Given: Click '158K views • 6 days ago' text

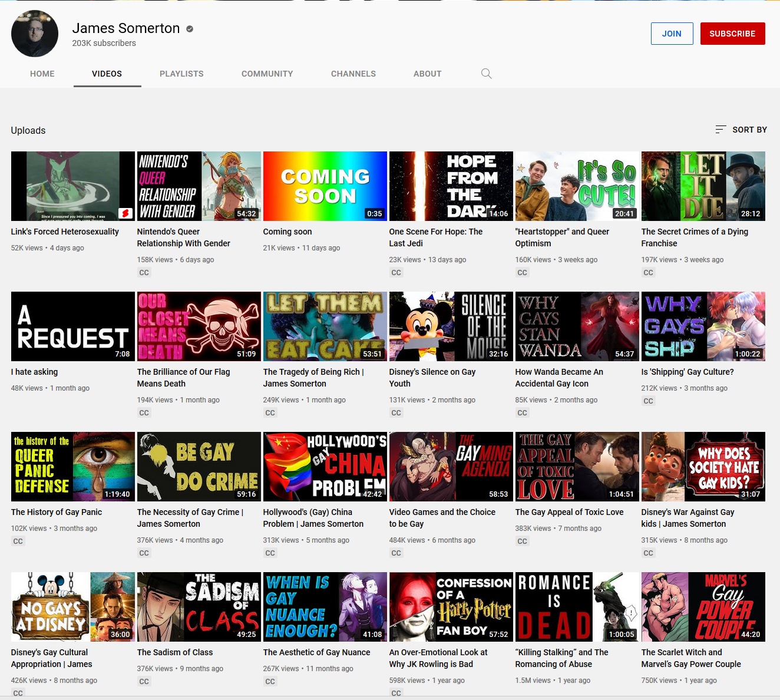Looking at the screenshot, I should (x=176, y=260).
